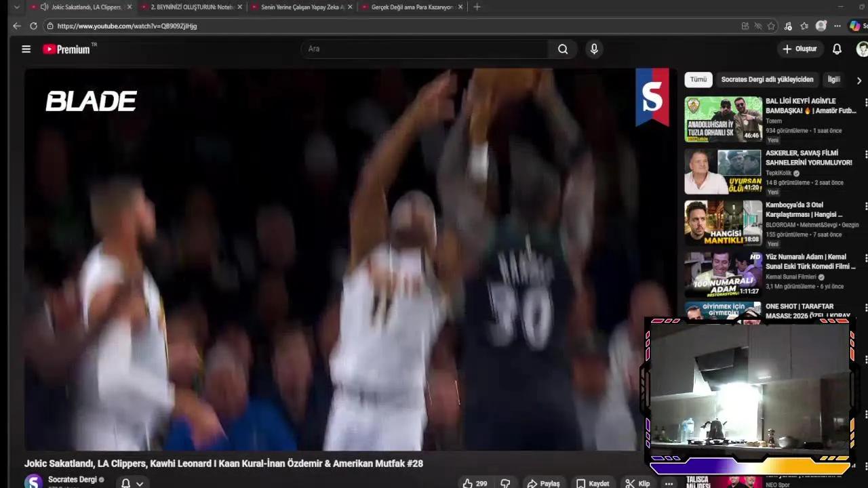
Task: Open the browser three-dot settings menu
Action: click(x=837, y=26)
